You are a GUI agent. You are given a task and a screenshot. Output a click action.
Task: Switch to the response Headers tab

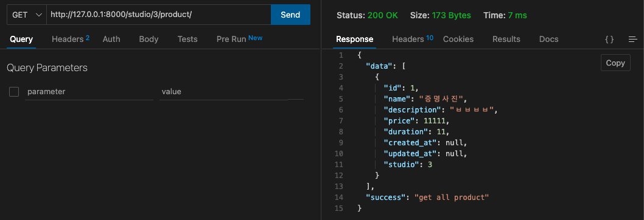coord(412,39)
